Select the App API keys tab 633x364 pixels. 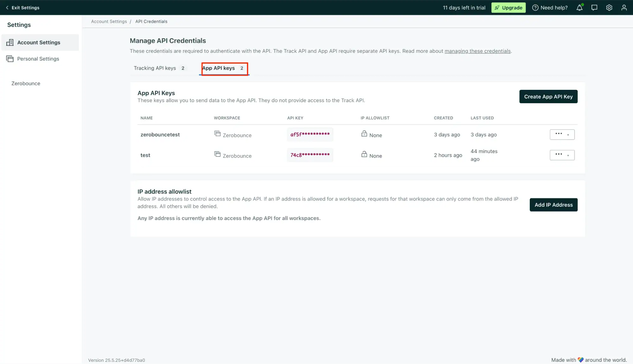click(x=218, y=68)
